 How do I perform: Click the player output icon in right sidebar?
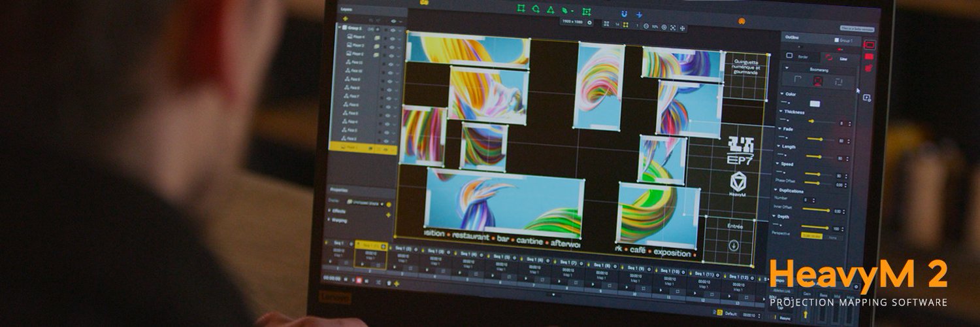tap(867, 97)
